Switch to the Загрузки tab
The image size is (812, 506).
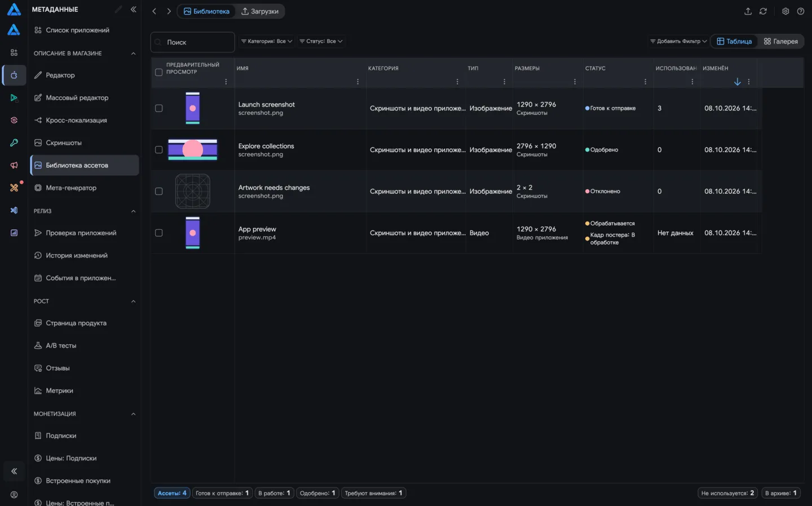[259, 11]
